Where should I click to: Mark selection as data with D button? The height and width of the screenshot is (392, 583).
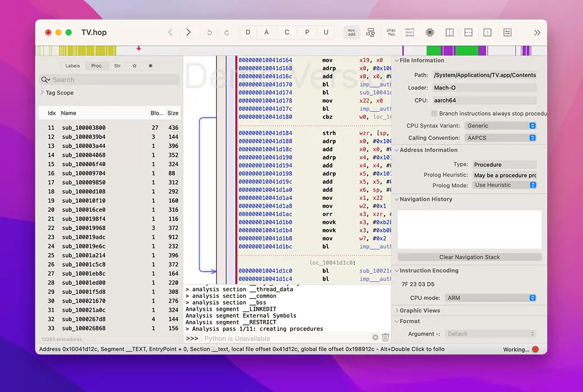point(248,32)
